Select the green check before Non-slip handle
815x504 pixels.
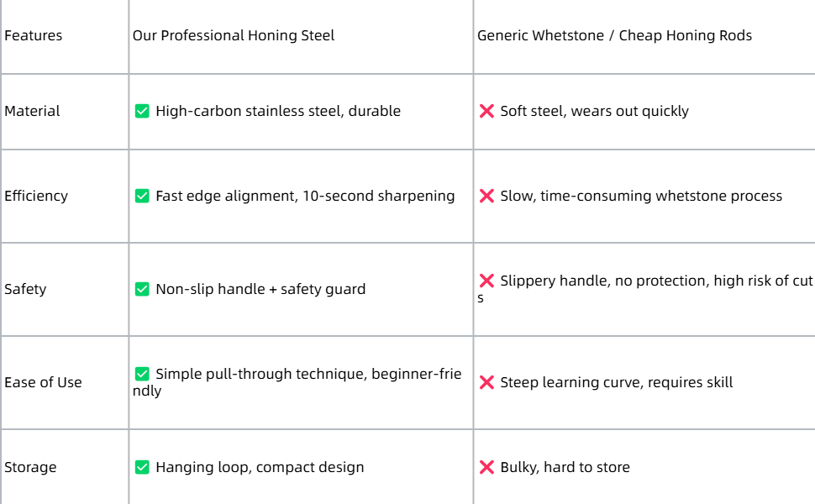(x=142, y=290)
